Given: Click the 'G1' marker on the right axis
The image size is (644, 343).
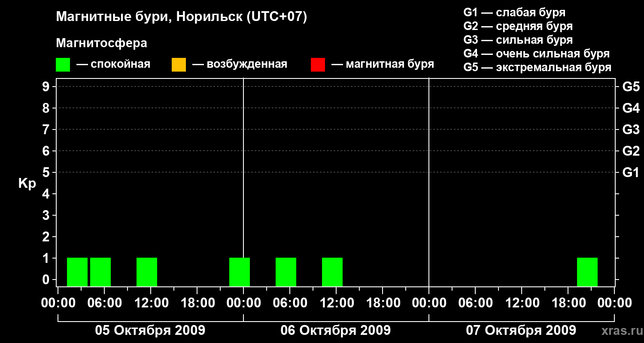Looking at the screenshot, I should [631, 172].
